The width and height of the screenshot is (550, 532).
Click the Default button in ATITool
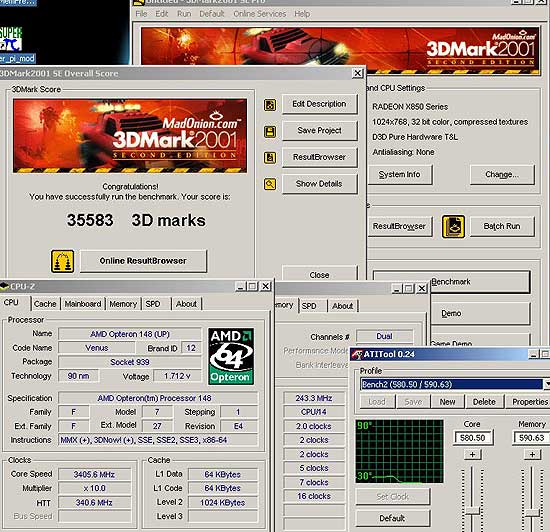click(x=393, y=518)
